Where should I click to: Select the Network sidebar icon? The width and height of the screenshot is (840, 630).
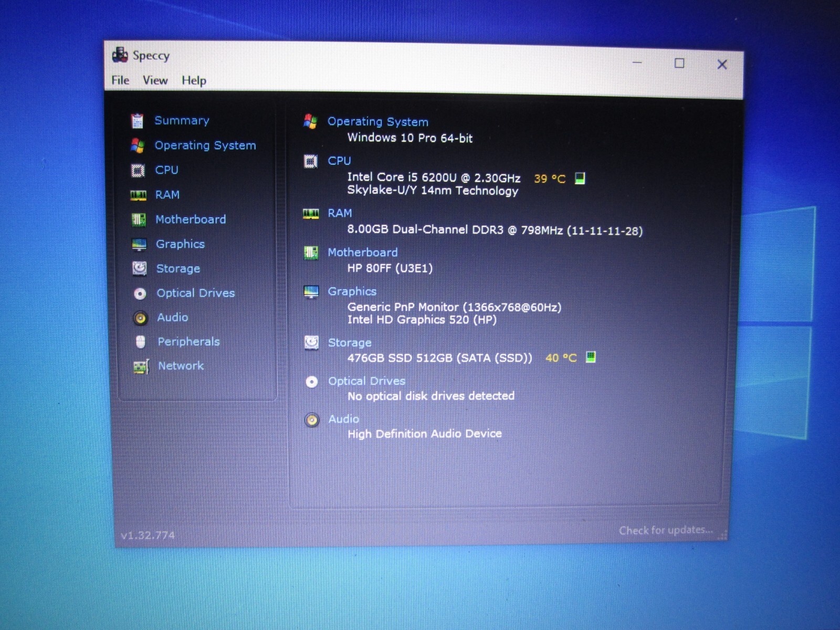[141, 366]
